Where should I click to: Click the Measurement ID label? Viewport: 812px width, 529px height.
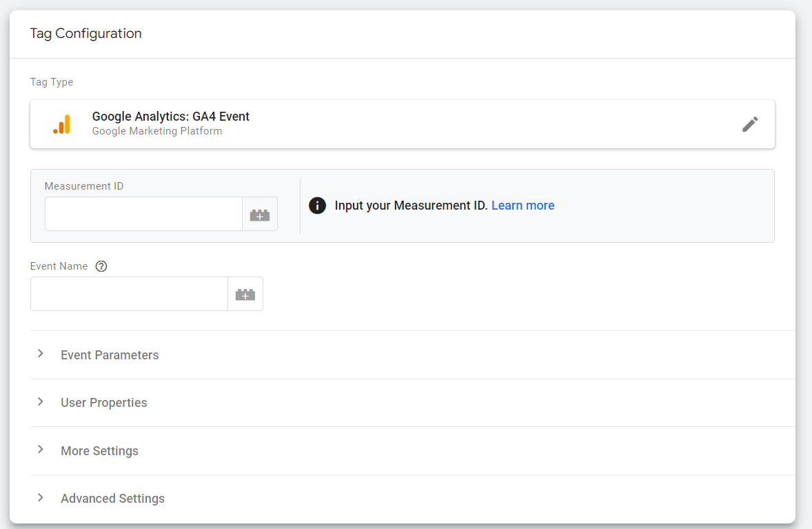click(x=84, y=186)
